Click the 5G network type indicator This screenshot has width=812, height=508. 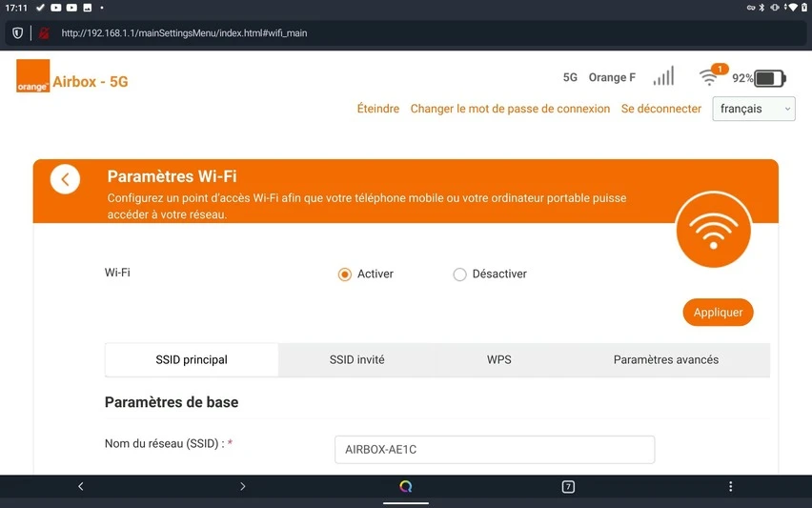(570, 77)
